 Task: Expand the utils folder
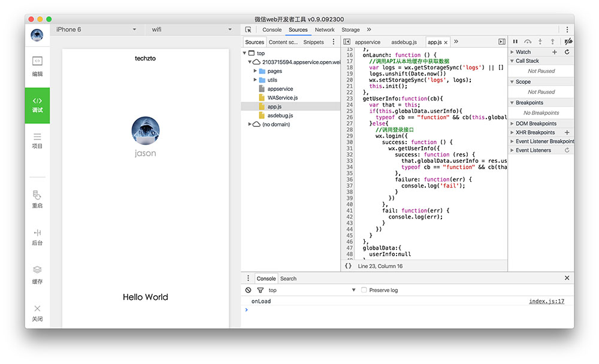[255, 80]
